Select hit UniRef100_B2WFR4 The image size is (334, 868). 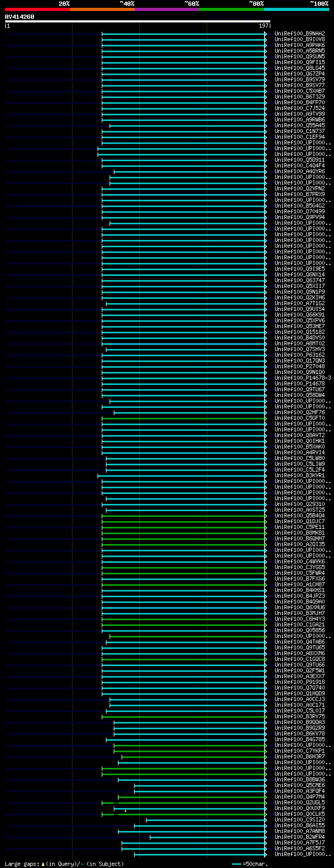[x=300, y=837]
